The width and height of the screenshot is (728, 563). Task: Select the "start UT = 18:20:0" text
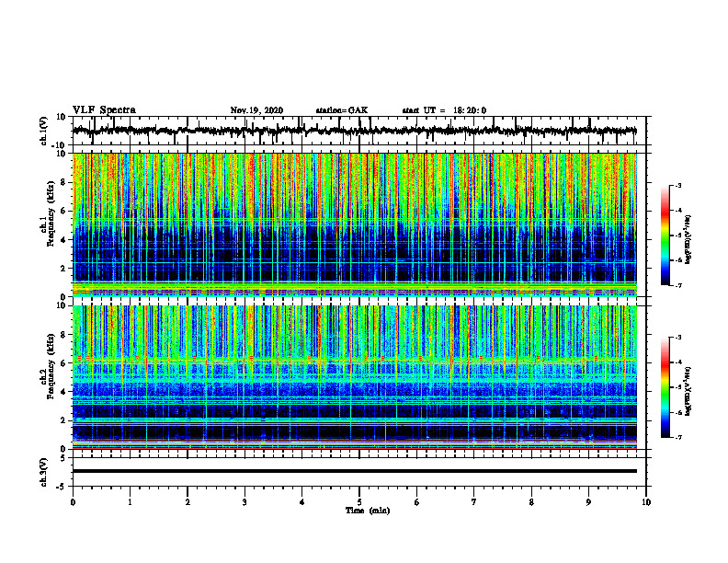tap(444, 110)
